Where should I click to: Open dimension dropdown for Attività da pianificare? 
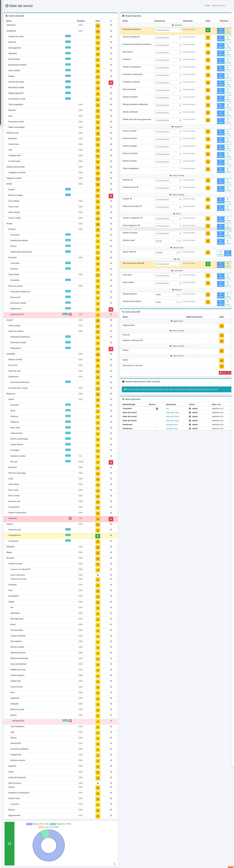[x=168, y=38]
